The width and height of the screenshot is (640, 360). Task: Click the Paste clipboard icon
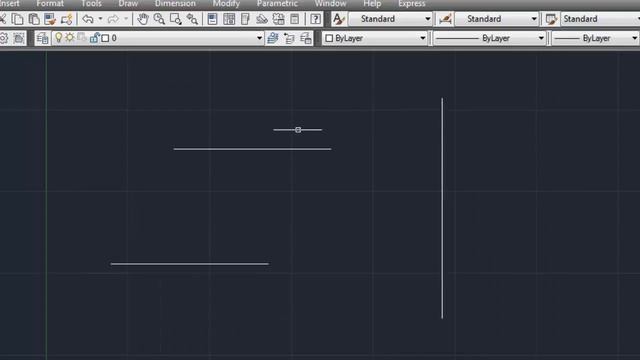33,19
